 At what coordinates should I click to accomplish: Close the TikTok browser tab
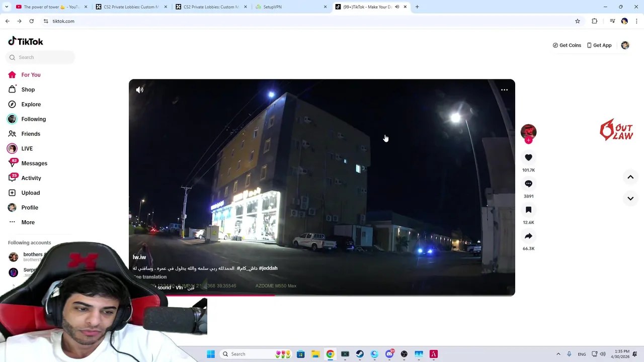tap(405, 7)
